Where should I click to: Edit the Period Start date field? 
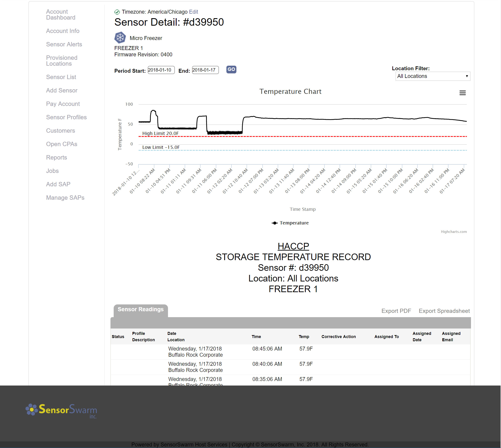[161, 70]
